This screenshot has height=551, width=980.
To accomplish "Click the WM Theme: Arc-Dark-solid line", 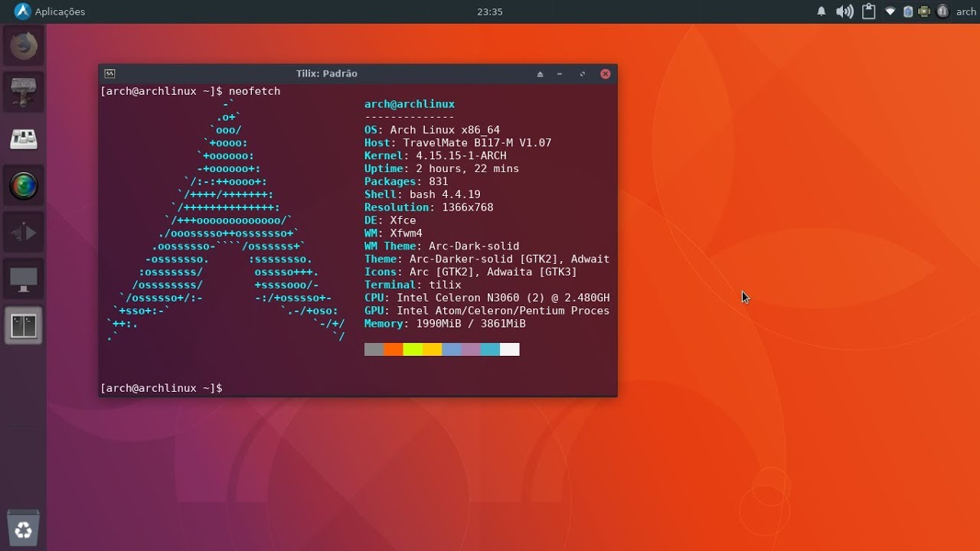I will pyautogui.click(x=442, y=246).
